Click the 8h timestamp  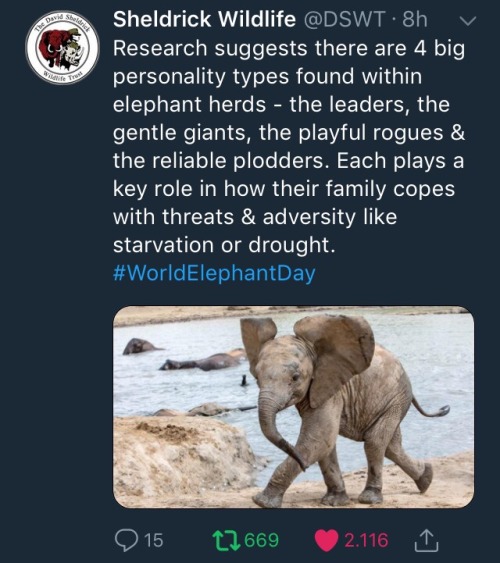tap(415, 19)
